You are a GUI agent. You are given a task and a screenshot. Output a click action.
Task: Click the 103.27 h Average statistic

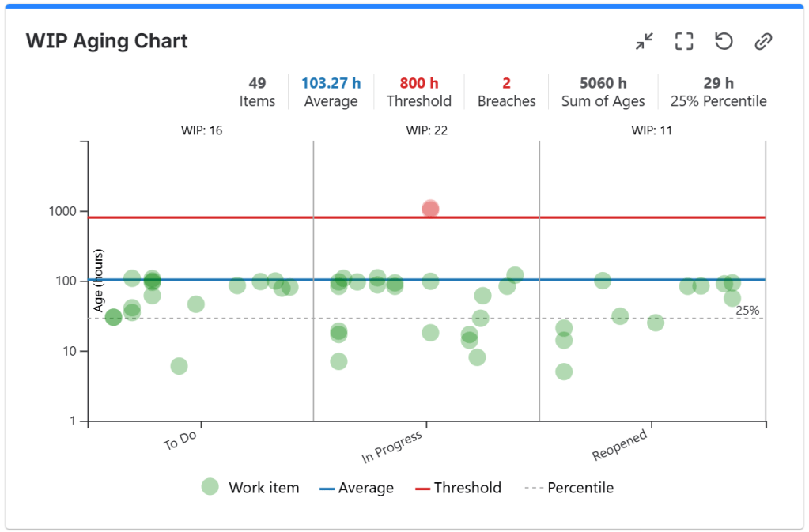(331, 92)
